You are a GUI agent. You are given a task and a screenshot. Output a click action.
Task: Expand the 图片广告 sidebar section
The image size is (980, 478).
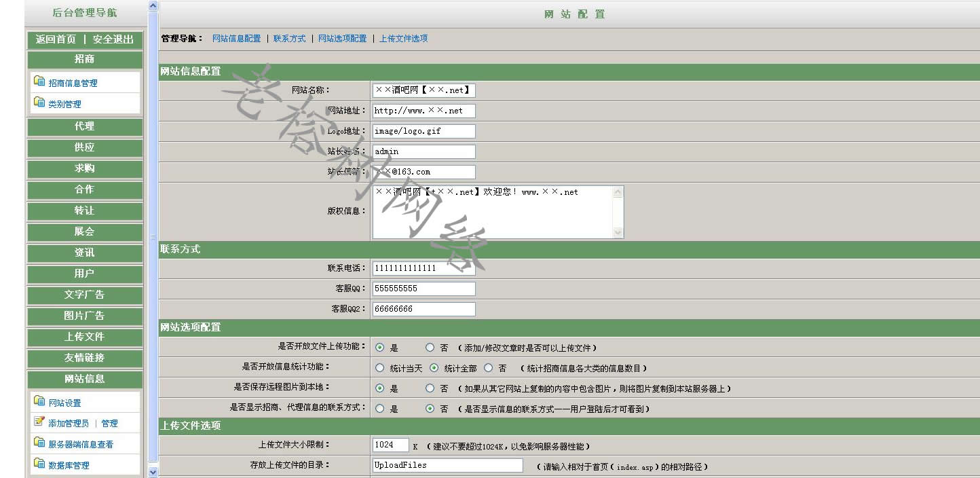coord(85,316)
